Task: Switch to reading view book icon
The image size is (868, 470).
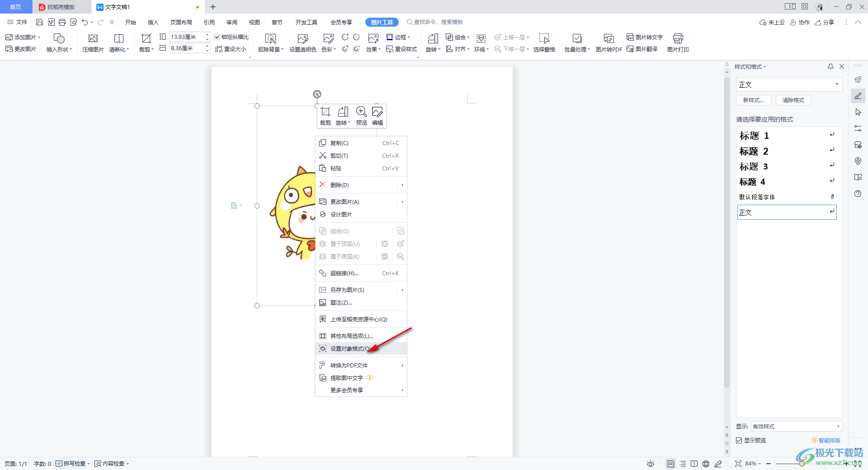Action: coord(694,464)
